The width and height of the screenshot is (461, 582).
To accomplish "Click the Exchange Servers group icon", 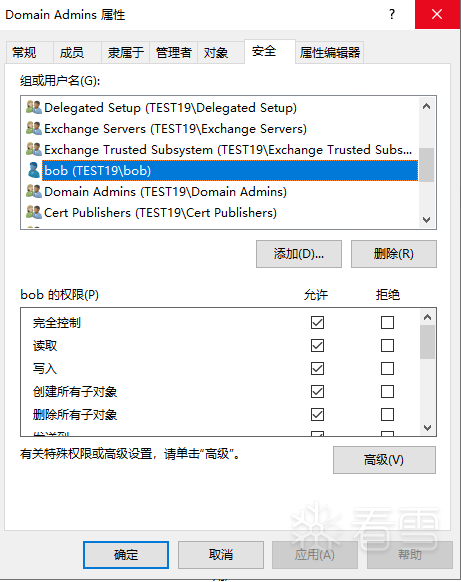I will click(34, 128).
